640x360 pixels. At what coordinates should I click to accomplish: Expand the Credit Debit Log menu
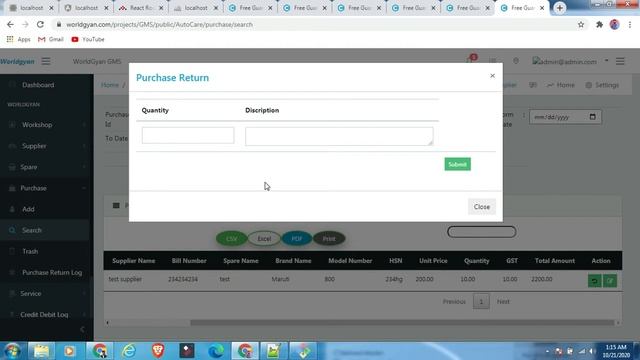coord(45,315)
